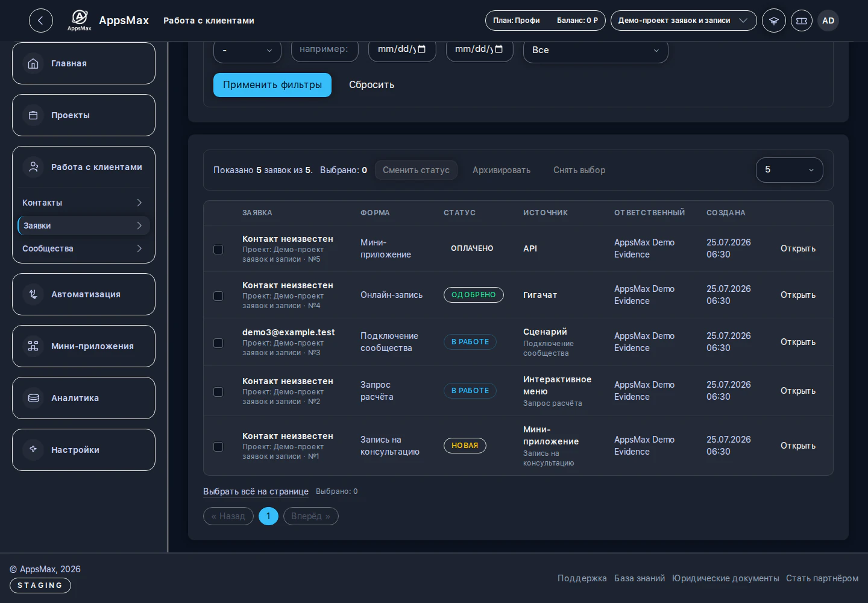Tick checkbox for demo3@example.test request
Screen dimensions: 868x603
(x=218, y=343)
